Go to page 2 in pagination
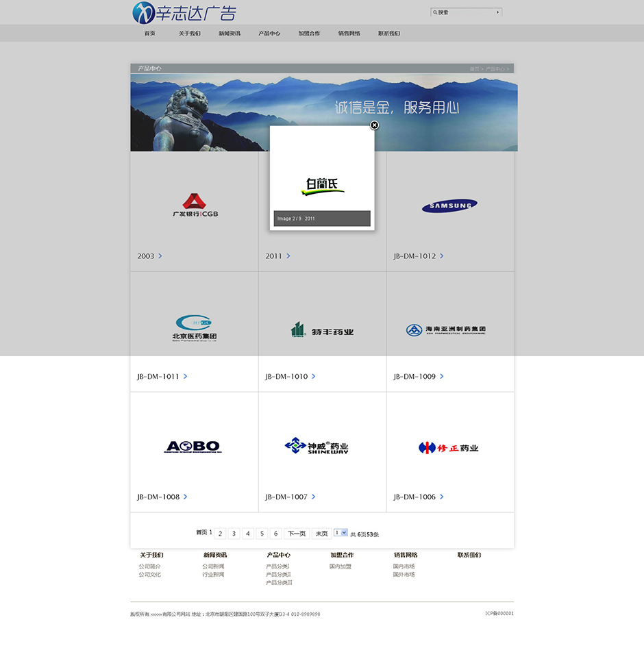The image size is (644, 648). (x=221, y=534)
